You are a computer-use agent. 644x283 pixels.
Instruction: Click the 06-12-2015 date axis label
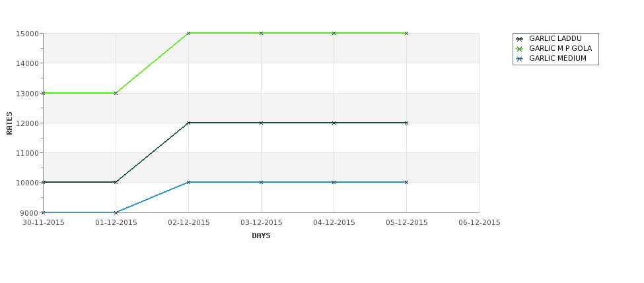[480, 223]
